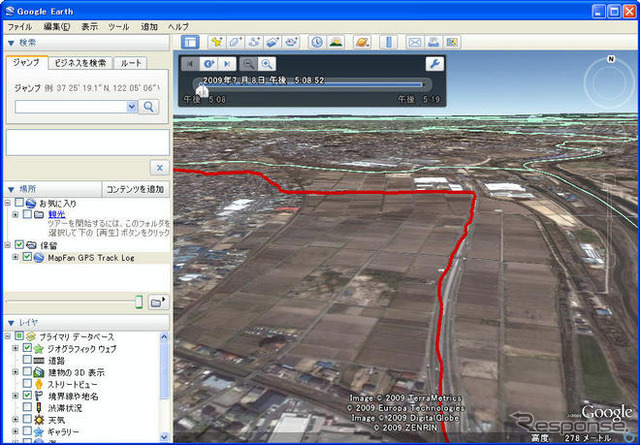
Task: Play the time animation
Action: click(x=209, y=64)
